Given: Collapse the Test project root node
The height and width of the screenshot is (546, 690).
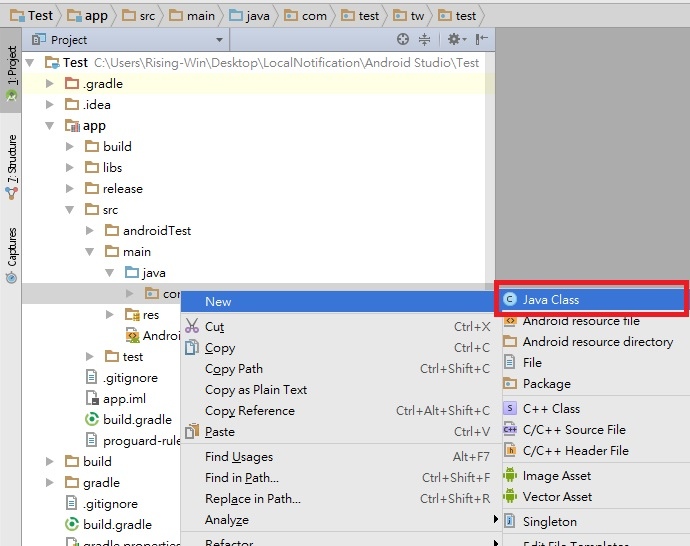Looking at the screenshot, I should coord(30,62).
